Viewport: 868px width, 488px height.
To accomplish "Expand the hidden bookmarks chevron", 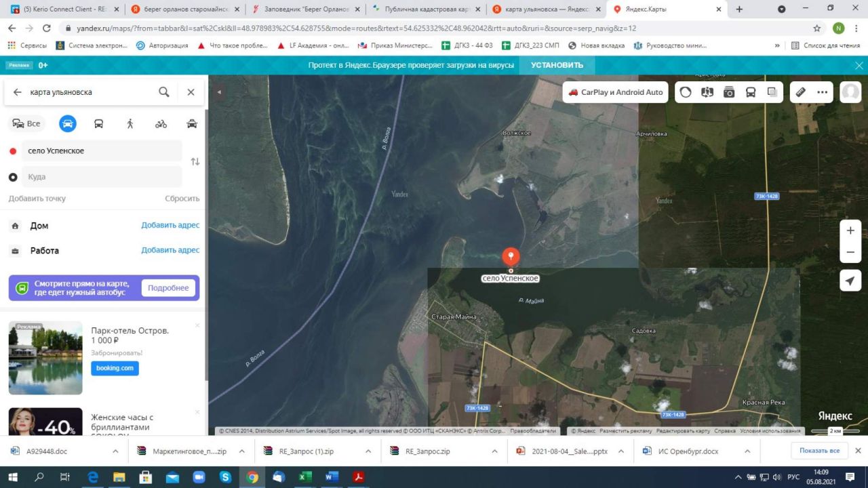I will point(777,45).
